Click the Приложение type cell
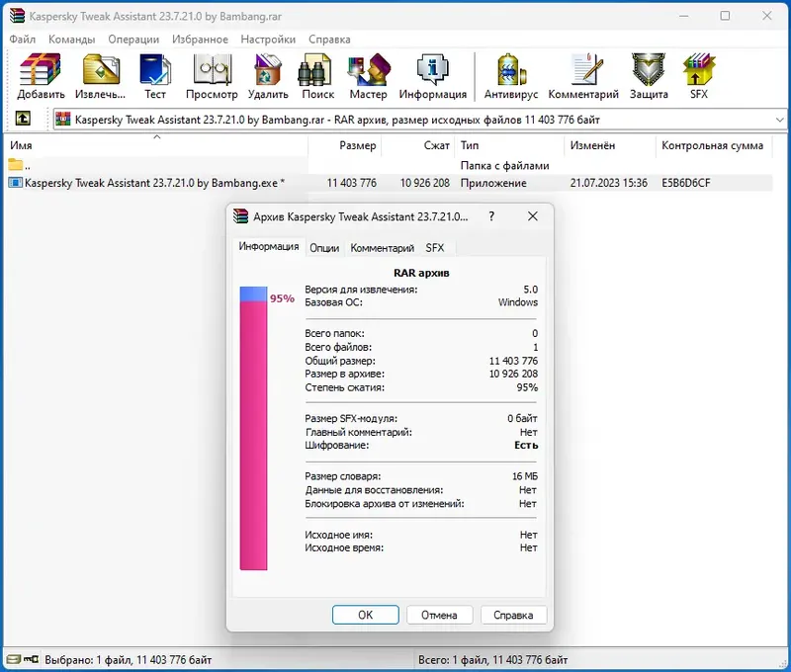Viewport: 791px width, 672px height. coord(493,183)
